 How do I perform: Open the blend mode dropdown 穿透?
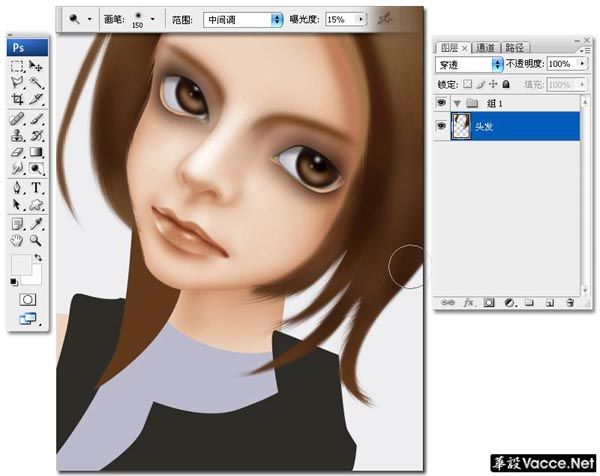469,65
